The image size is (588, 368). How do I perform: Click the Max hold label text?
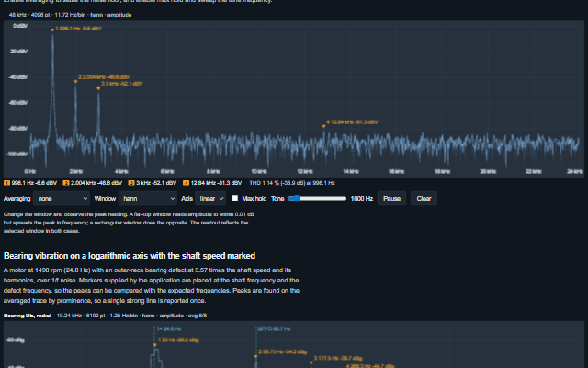[x=254, y=199]
